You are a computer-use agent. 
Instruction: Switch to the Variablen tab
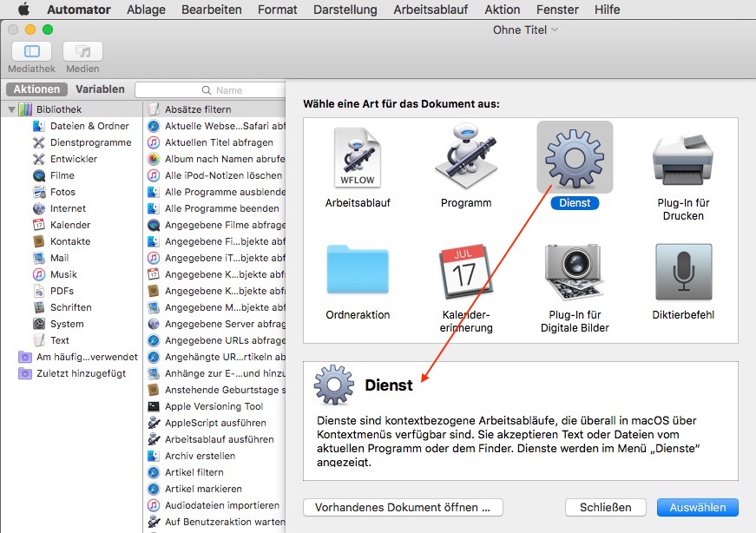[100, 89]
